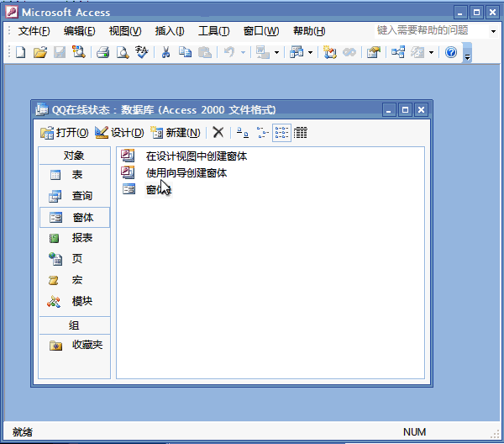
Task: Open Microsoft Access Help question icon
Action: coord(451,52)
